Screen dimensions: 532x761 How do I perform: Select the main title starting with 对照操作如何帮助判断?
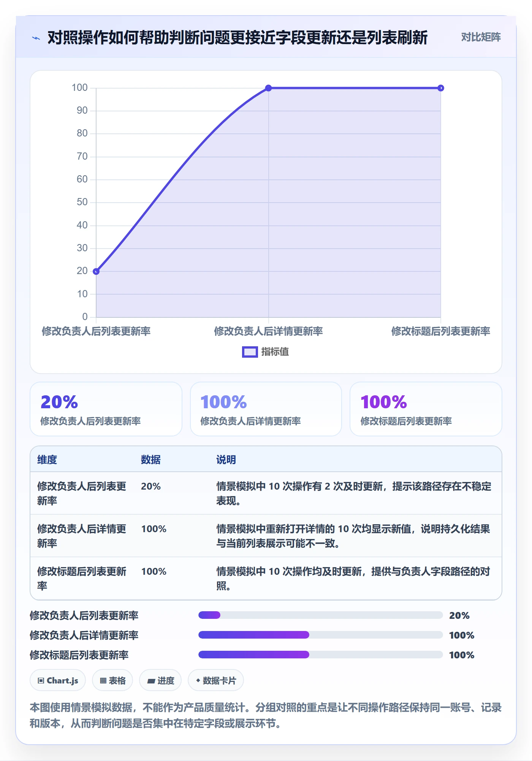237,38
